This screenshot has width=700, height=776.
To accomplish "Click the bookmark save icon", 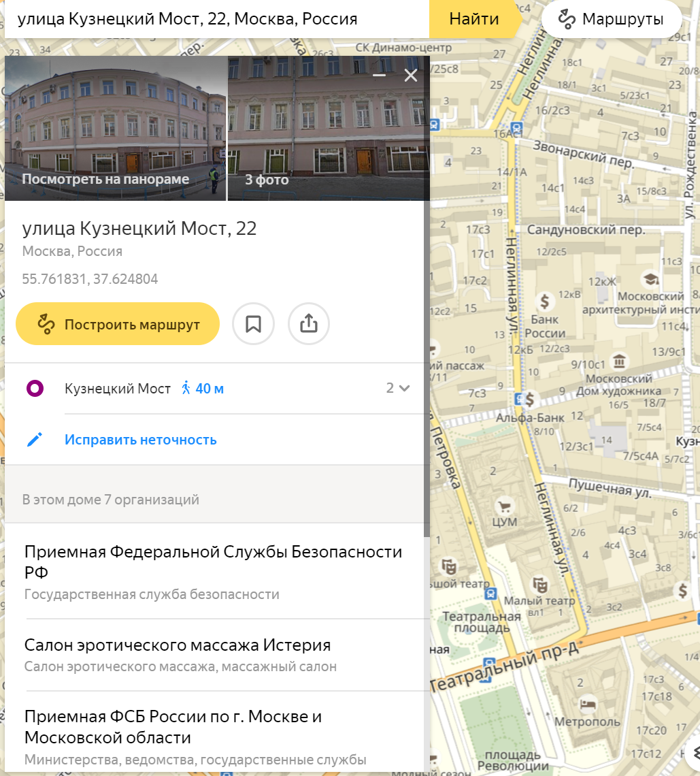I will pyautogui.click(x=253, y=324).
